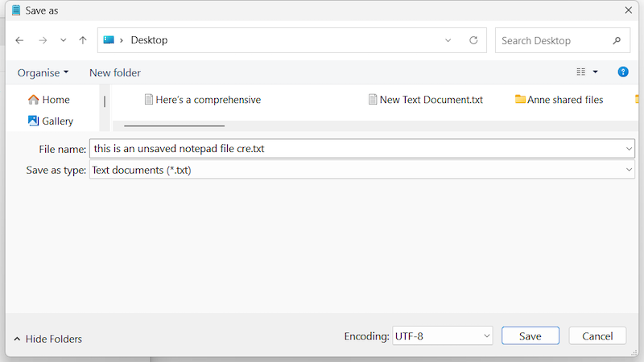Click the File name text field
This screenshot has height=362, width=644.
354,149
